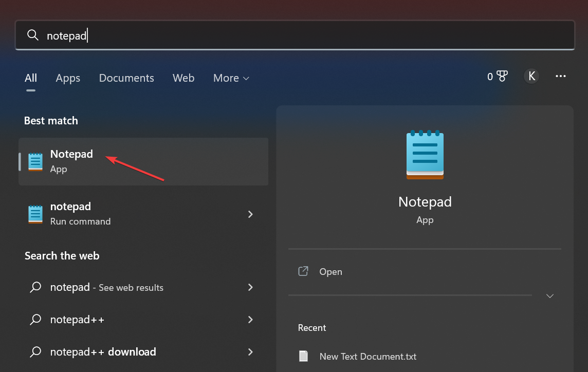
Task: Expand the More filter dropdown
Action: [230, 78]
